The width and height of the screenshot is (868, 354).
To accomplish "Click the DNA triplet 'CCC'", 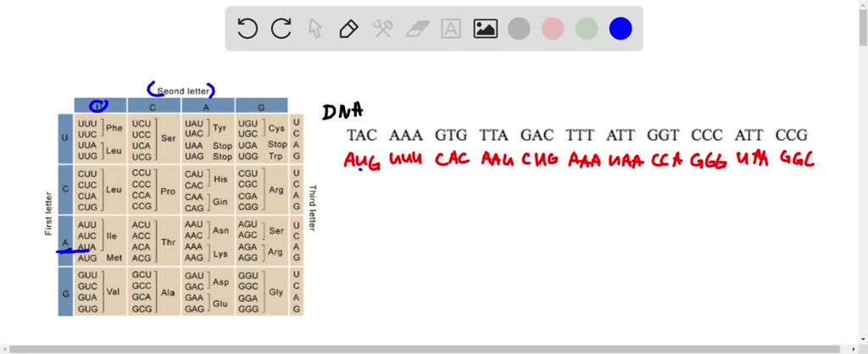I will [707, 135].
